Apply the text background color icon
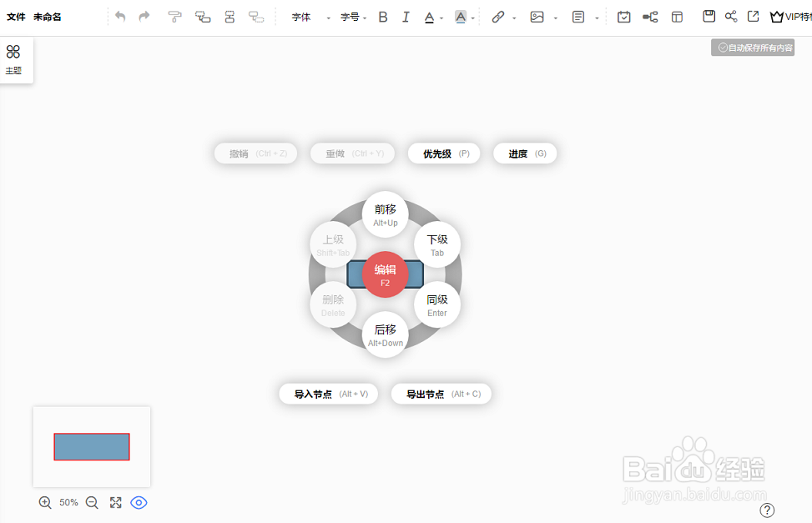Screen dimensions: 812x523 coord(461,18)
